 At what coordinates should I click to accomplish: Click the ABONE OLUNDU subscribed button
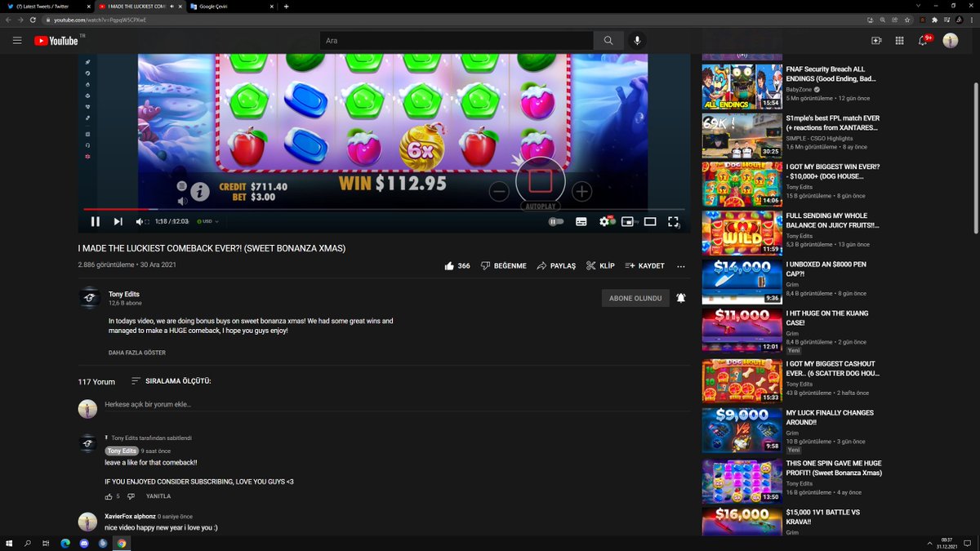click(x=635, y=298)
